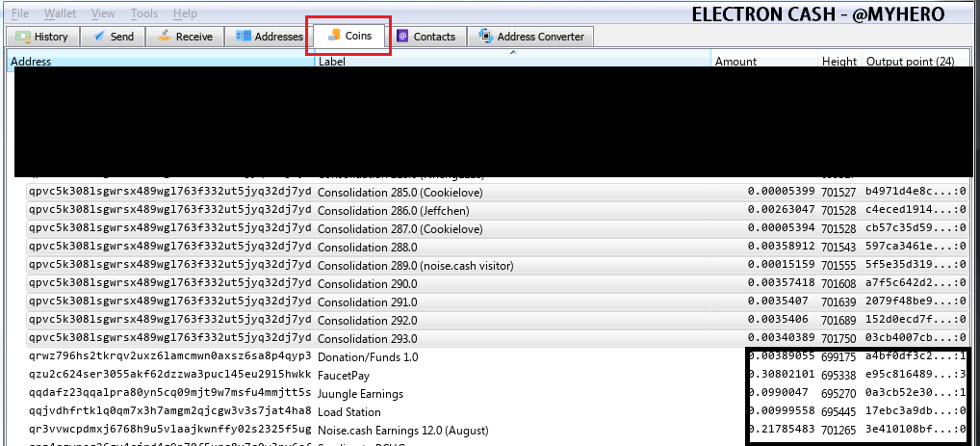Switch to the Receive tab
Image resolution: width=980 pixels, height=446 pixels.
point(185,37)
